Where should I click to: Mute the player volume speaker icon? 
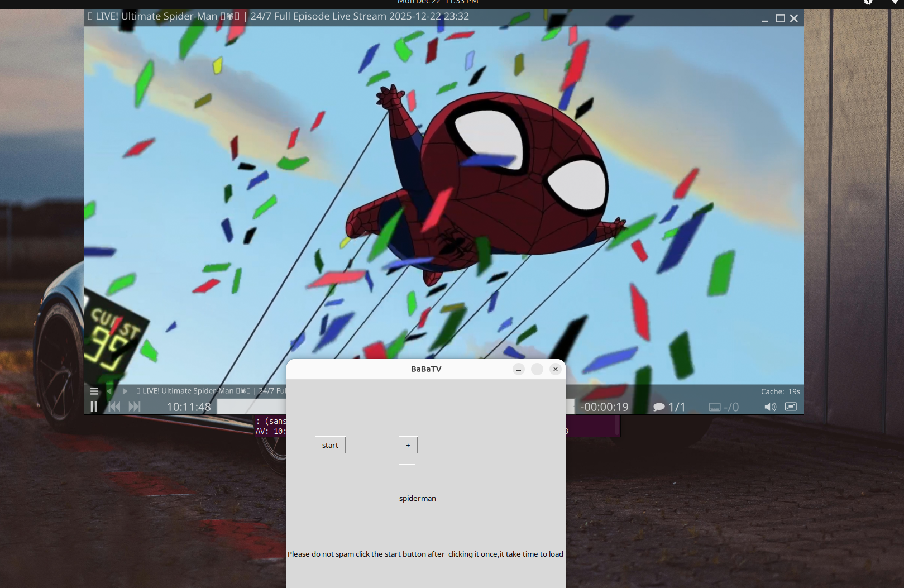click(x=770, y=407)
